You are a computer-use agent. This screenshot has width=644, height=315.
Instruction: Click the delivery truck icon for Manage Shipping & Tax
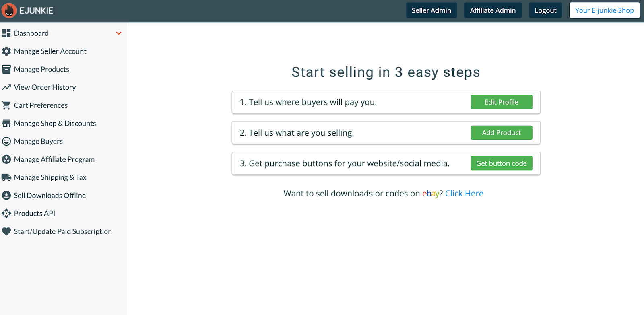pyautogui.click(x=6, y=177)
